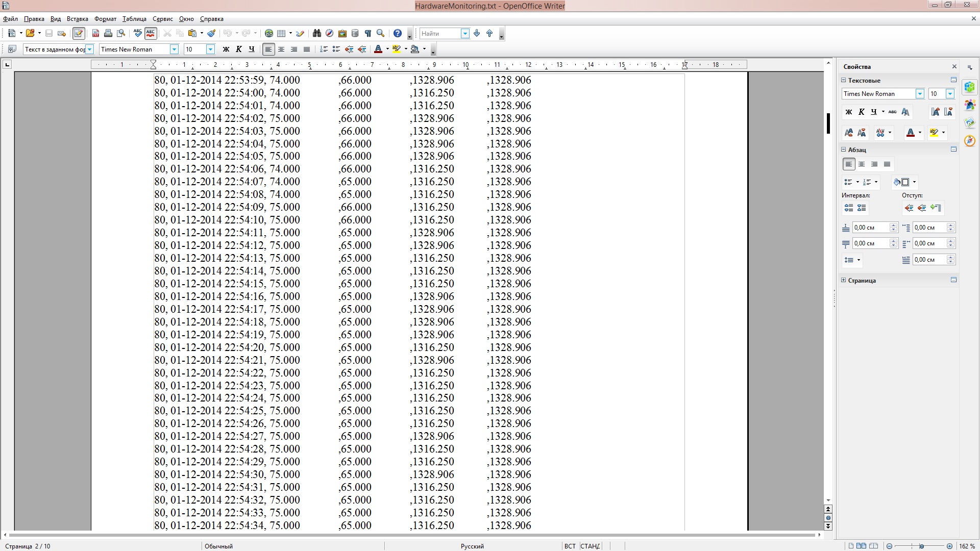Click the Export as PDF icon
The image size is (980, 551).
[x=95, y=33]
